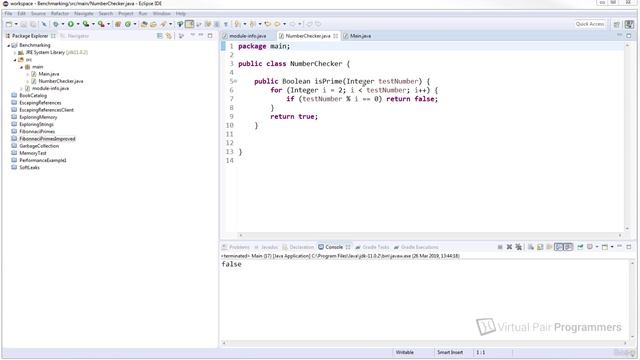Close the NumberChecker.java editor tab
This screenshot has width=640, height=360.
click(x=336, y=36)
